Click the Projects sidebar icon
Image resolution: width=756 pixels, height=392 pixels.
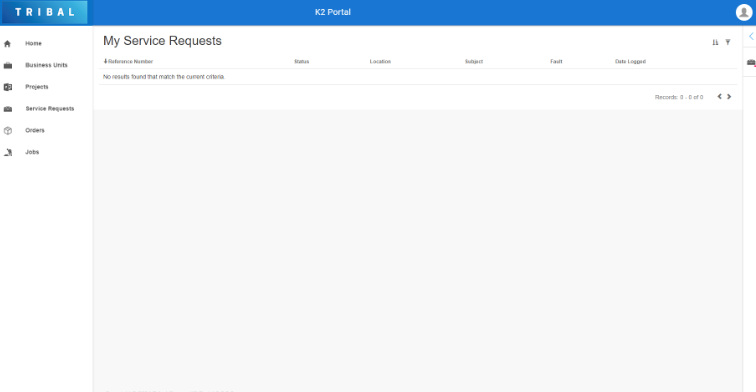point(8,87)
